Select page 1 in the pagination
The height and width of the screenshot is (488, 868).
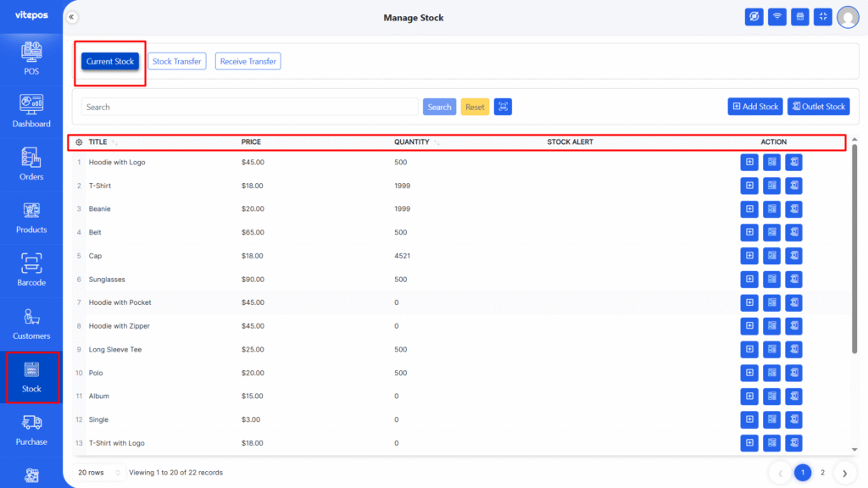click(803, 473)
